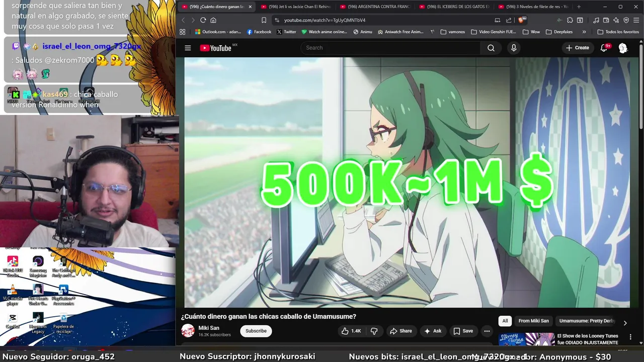644x362 pixels.
Task: Subscribe to Miki San channel
Action: [256, 331]
